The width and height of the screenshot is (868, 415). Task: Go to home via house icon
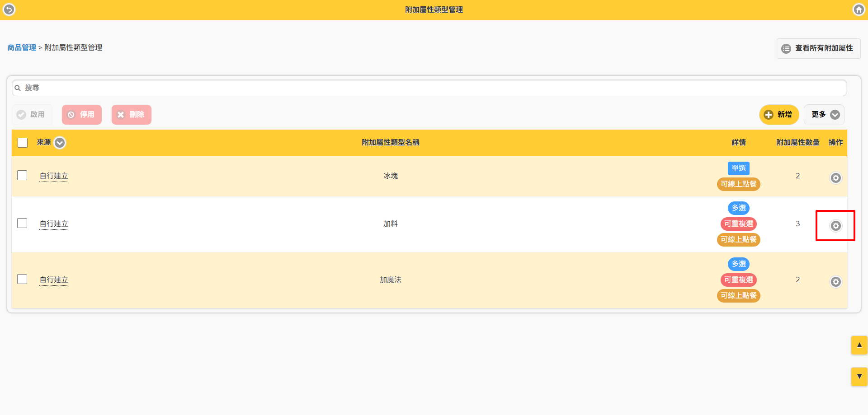859,9
